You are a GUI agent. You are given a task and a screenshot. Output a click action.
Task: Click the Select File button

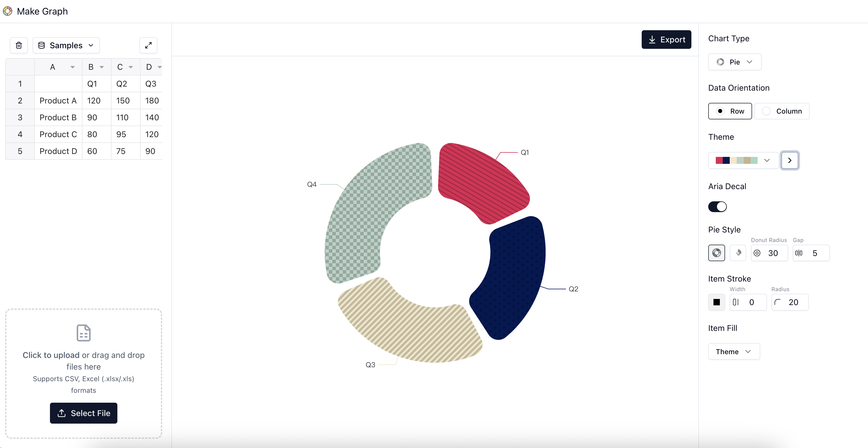click(x=83, y=413)
